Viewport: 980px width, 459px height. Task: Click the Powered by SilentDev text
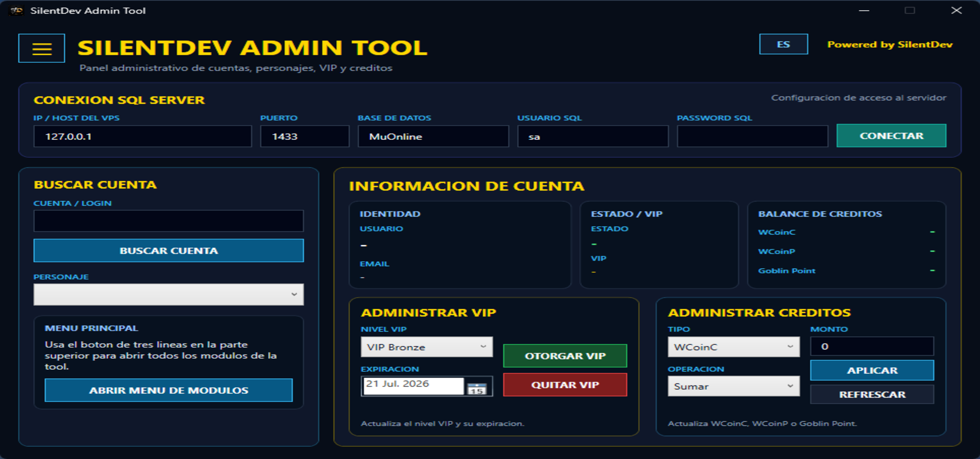click(890, 44)
